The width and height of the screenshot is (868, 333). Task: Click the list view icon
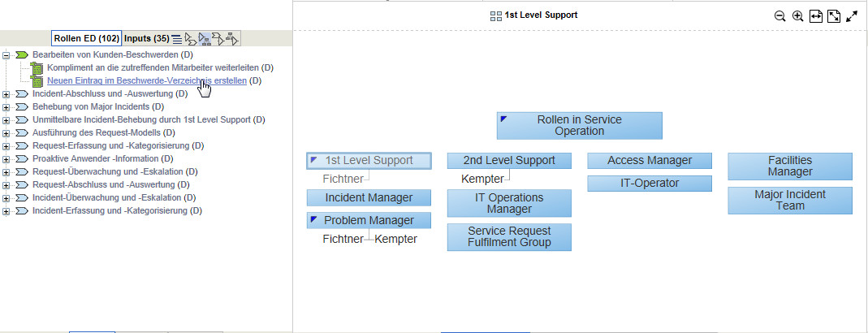coord(177,39)
